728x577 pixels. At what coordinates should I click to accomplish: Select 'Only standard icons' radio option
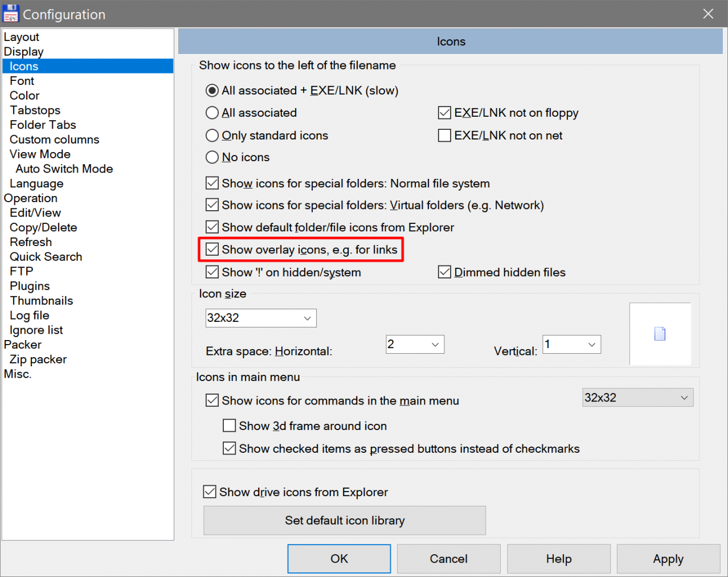click(212, 136)
